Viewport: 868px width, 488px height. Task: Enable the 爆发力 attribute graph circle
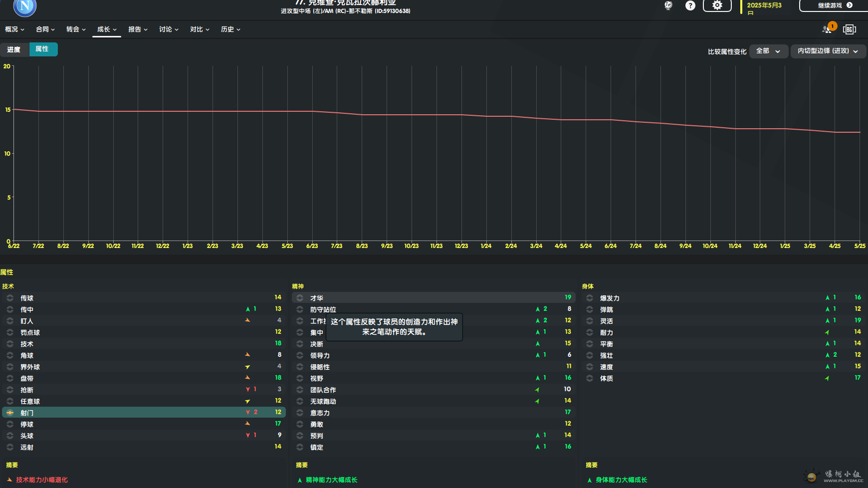[590, 298]
